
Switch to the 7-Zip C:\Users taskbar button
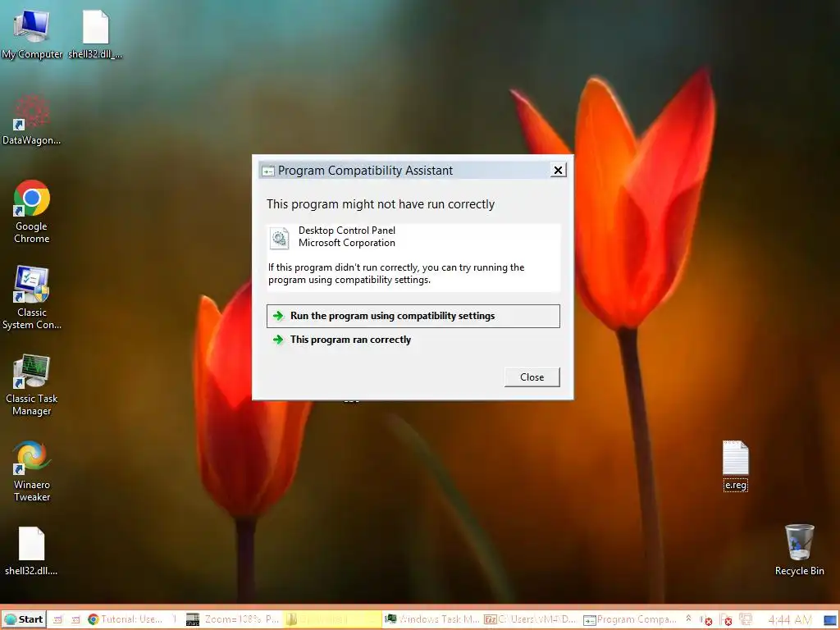tap(531, 619)
